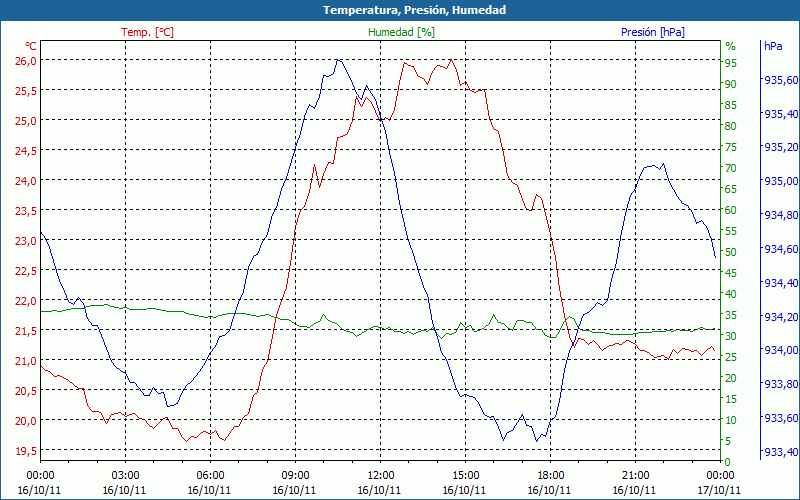Click the 18:00 time axis label

pyautogui.click(x=551, y=476)
